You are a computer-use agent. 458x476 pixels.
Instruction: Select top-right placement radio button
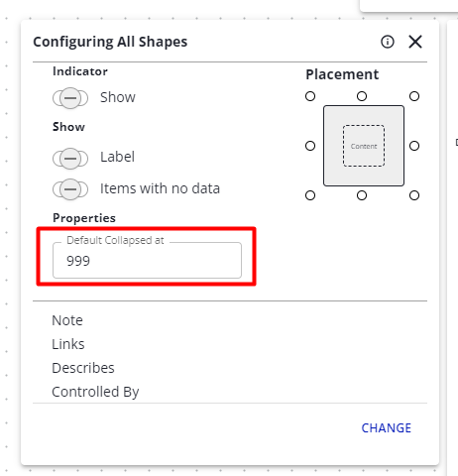pyautogui.click(x=414, y=96)
